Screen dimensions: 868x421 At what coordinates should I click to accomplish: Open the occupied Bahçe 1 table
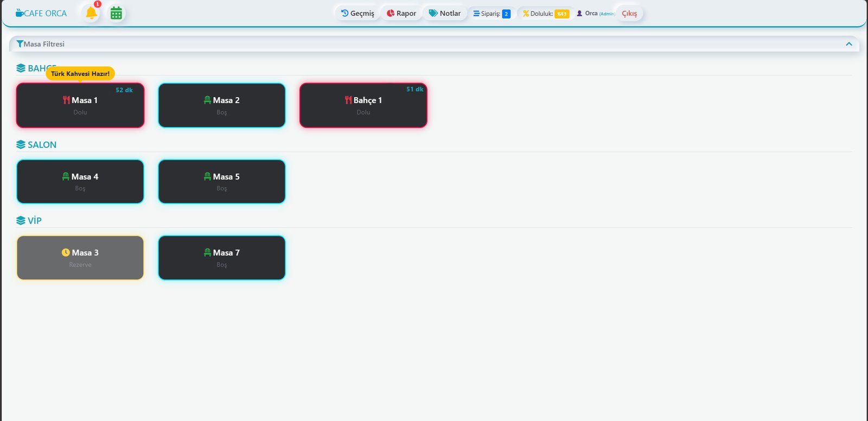pyautogui.click(x=363, y=105)
